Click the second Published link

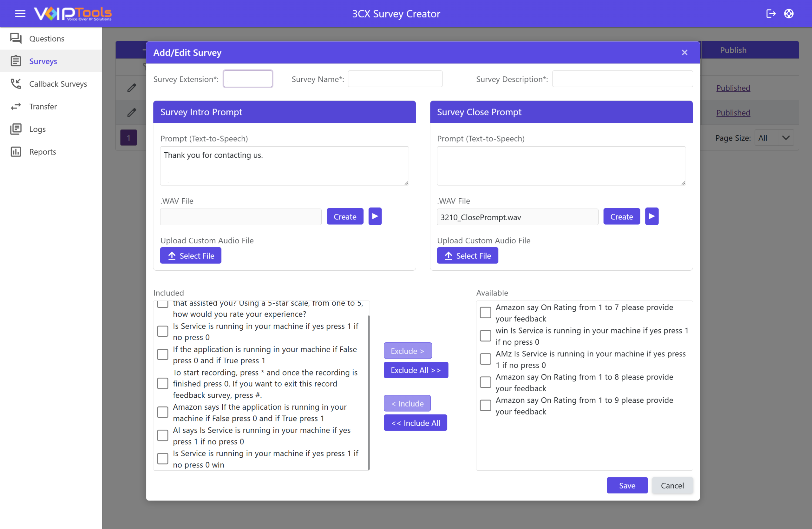[733, 113]
